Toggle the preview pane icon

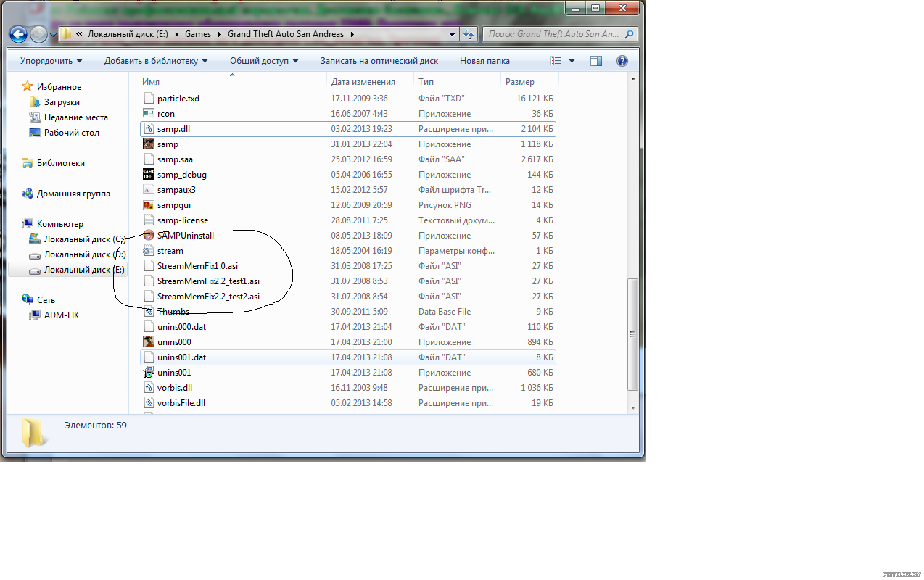tap(596, 61)
